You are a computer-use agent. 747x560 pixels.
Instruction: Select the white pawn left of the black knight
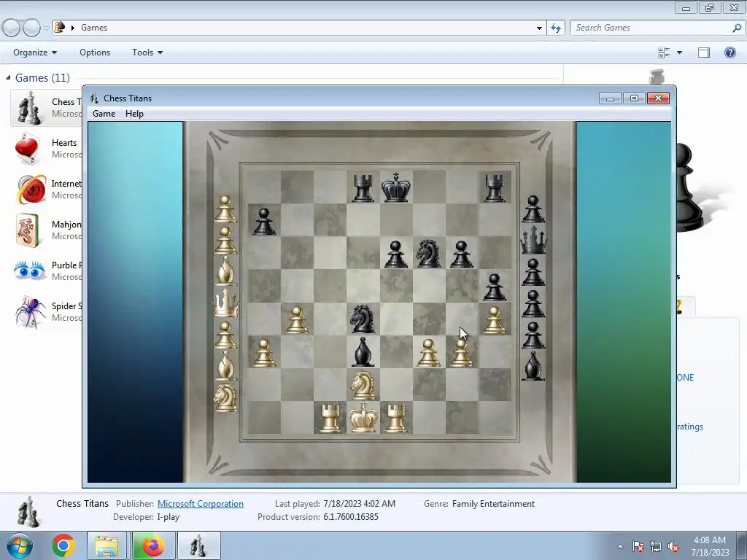(298, 320)
